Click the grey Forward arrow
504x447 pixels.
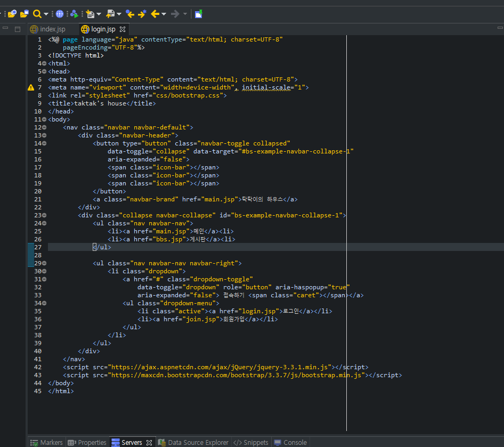point(175,14)
